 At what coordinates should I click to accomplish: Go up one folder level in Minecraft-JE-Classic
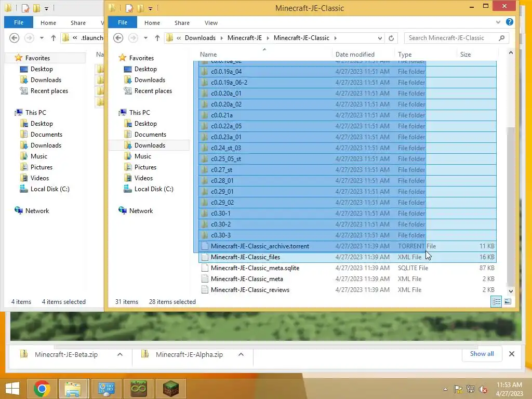[x=157, y=38]
